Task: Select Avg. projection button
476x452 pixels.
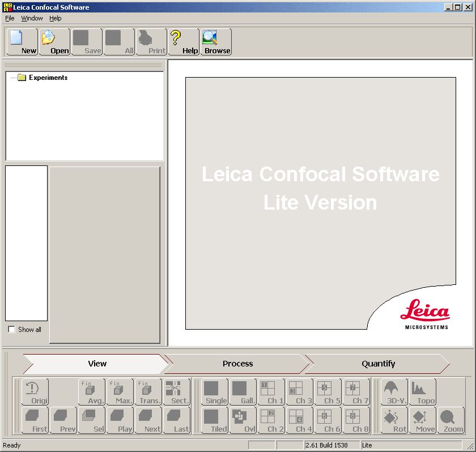Action: [x=92, y=392]
